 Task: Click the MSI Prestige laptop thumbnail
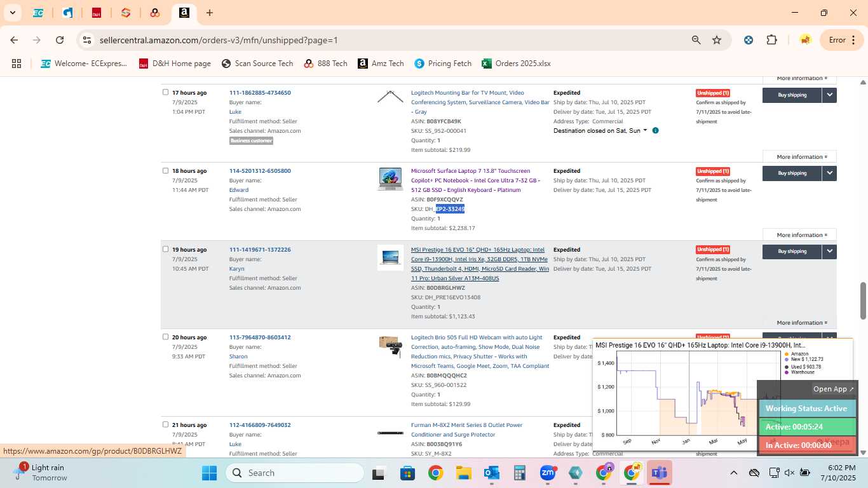[390, 257]
